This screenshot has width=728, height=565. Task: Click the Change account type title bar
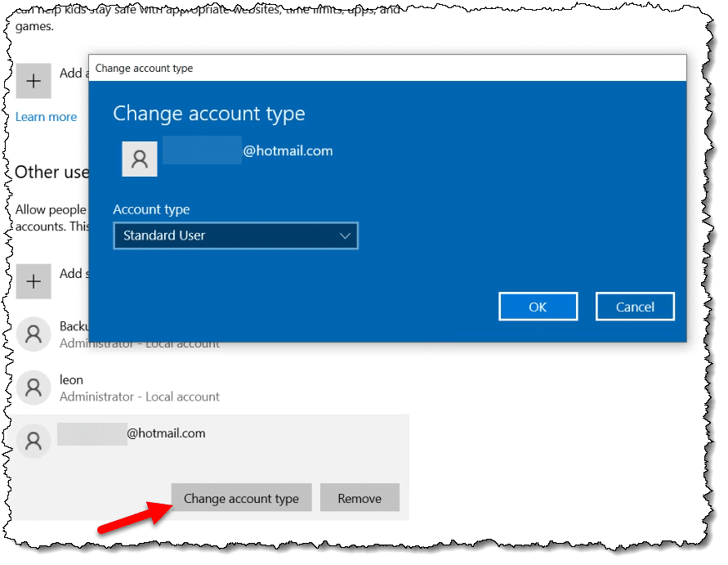(327, 68)
